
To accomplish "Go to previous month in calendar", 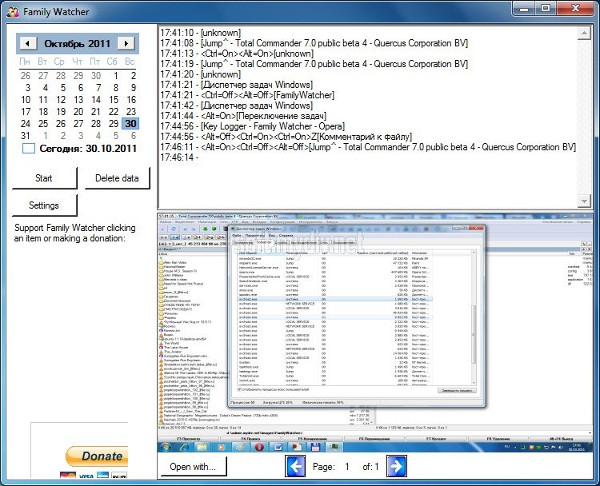I will (x=28, y=43).
